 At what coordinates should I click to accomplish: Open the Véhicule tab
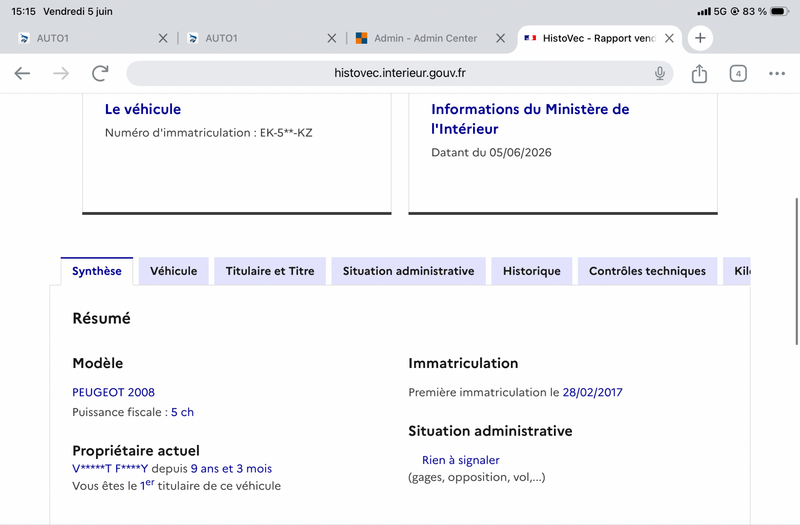click(173, 271)
